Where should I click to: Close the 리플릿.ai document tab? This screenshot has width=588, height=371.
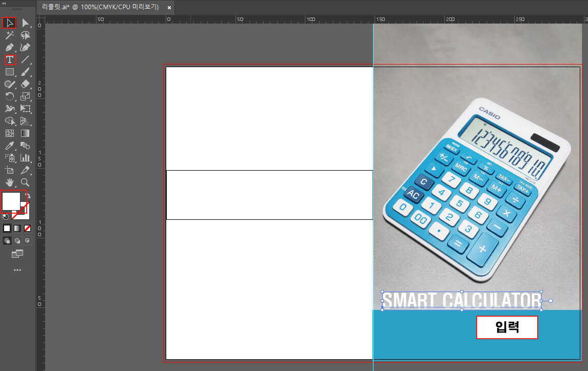(169, 8)
